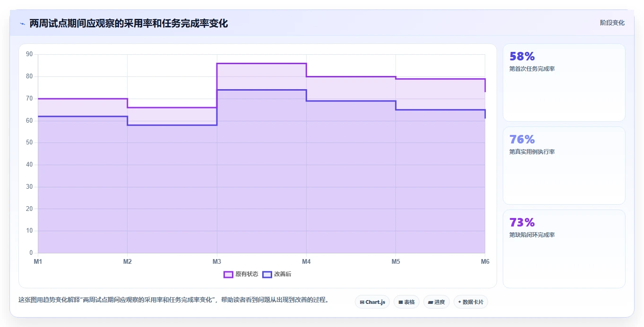Click the 20 y-axis tick label
The width and height of the screenshot is (644, 327).
tap(29, 209)
